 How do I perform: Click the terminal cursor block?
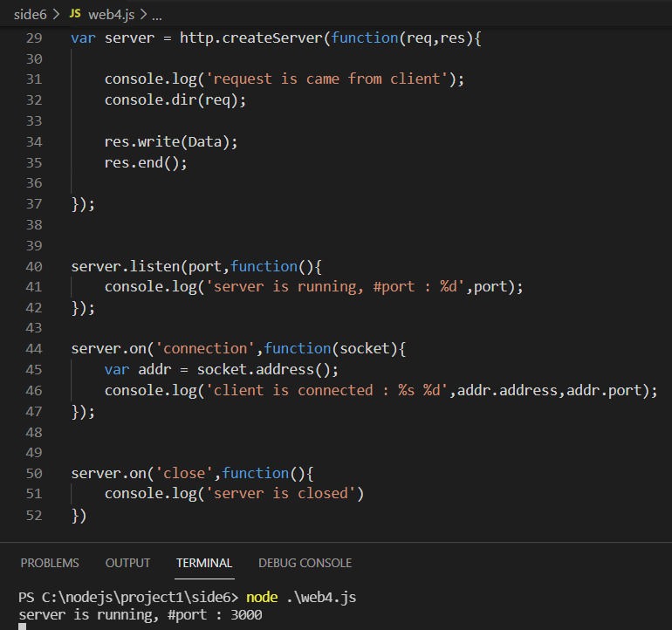(x=23, y=627)
